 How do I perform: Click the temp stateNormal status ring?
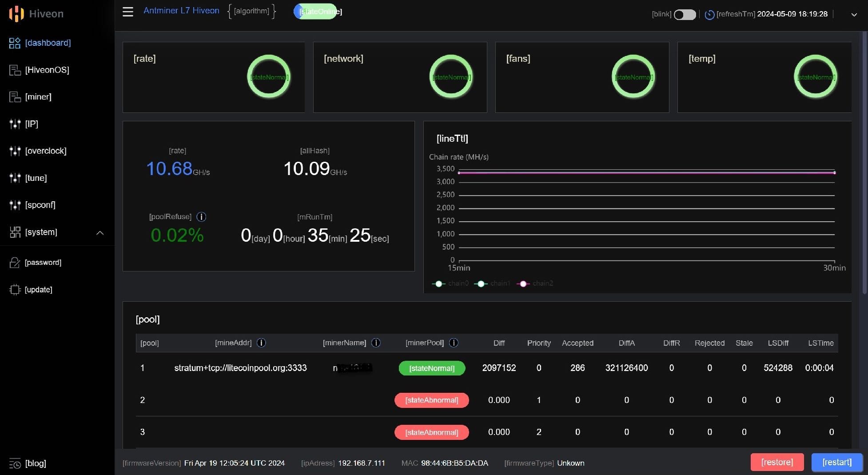pyautogui.click(x=816, y=76)
